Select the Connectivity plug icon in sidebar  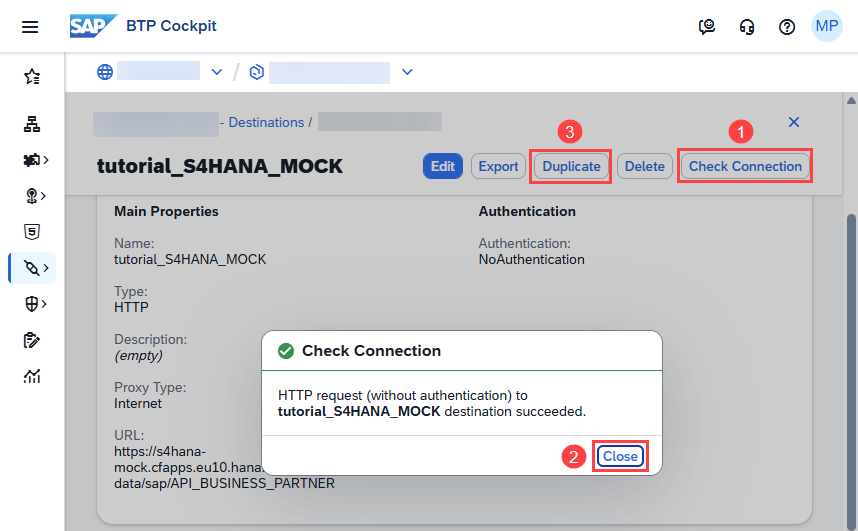pyautogui.click(x=32, y=268)
